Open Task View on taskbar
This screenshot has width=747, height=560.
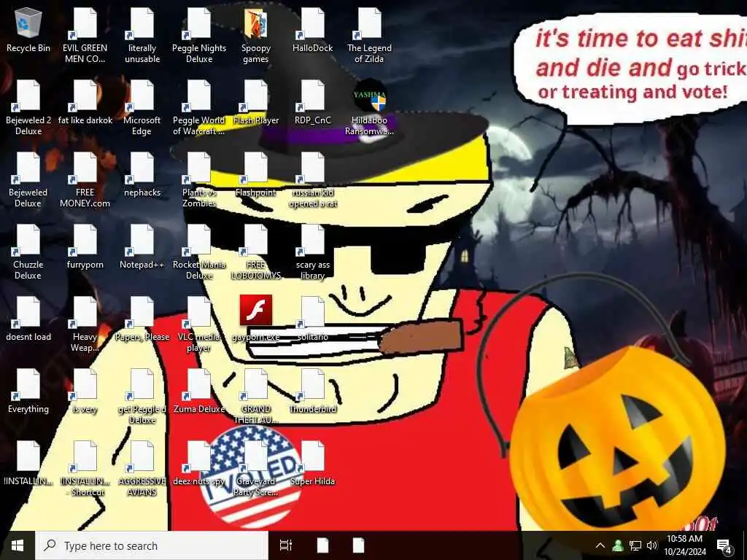pos(285,545)
